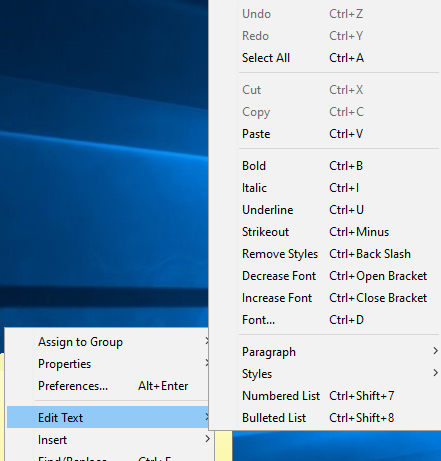Select Increase Font
Image resolution: width=441 pixels, height=461 pixels.
coord(324,298)
